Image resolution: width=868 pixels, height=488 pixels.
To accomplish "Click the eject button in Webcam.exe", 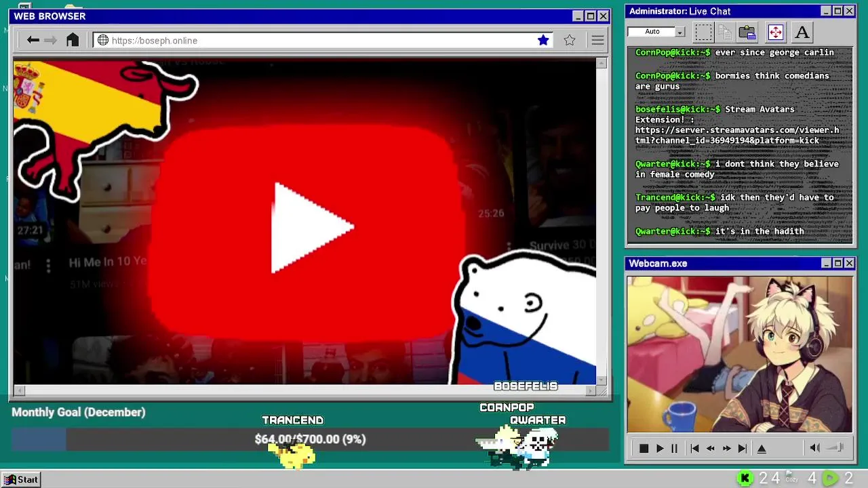I will pyautogui.click(x=762, y=449).
